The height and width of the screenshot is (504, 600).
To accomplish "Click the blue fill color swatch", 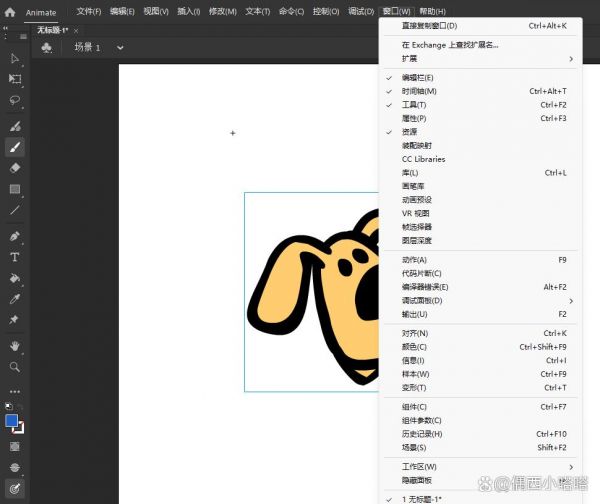I will pyautogui.click(x=12, y=421).
